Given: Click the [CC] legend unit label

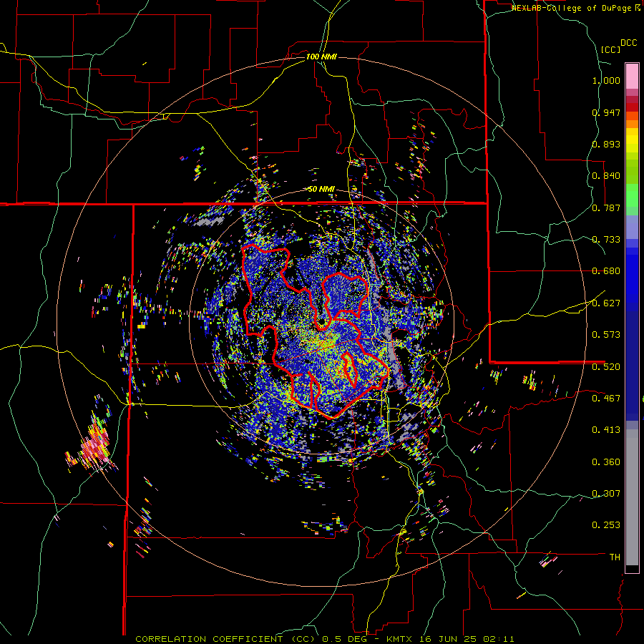Looking at the screenshot, I should (610, 49).
